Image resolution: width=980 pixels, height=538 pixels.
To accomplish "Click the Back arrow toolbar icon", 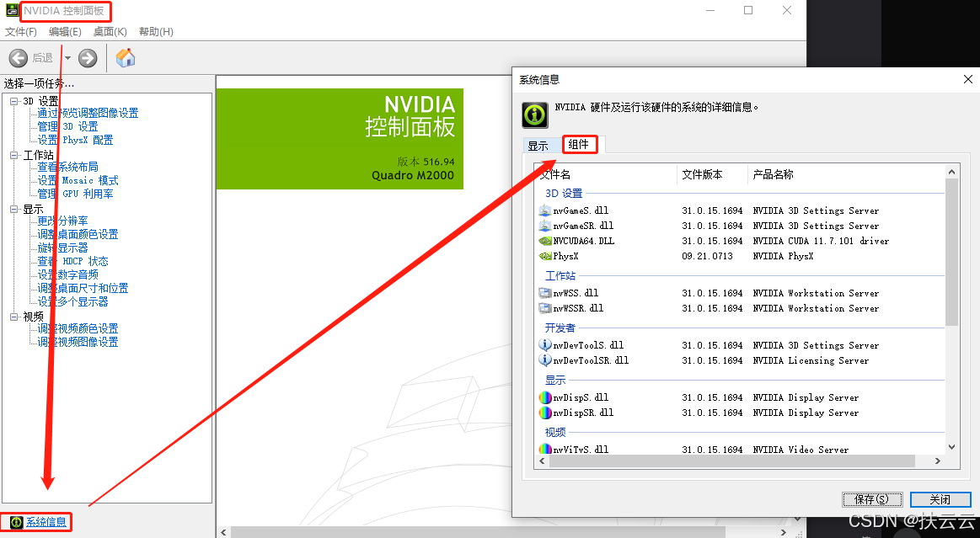I will (19, 58).
